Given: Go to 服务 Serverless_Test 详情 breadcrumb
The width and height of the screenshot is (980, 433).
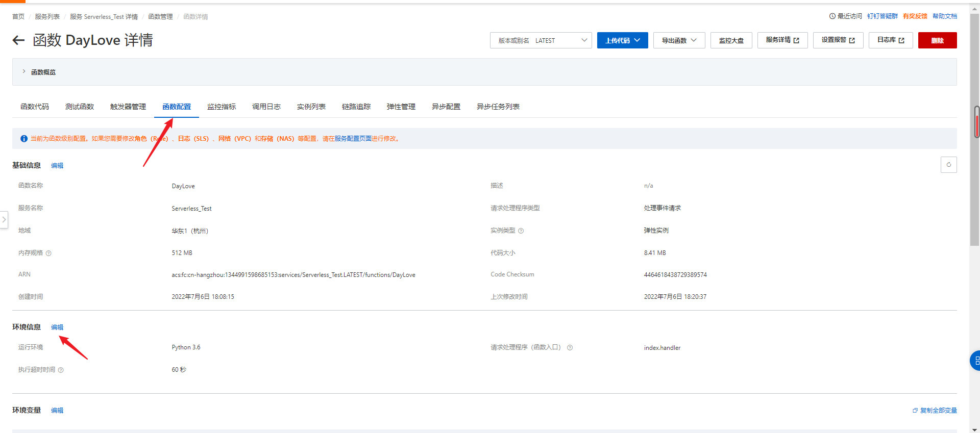Looking at the screenshot, I should pyautogui.click(x=104, y=17).
